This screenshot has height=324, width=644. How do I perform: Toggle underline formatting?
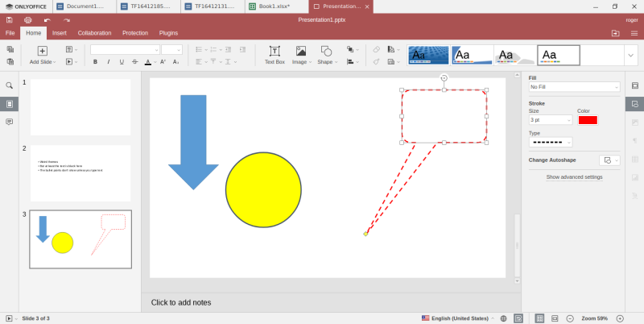(x=122, y=61)
